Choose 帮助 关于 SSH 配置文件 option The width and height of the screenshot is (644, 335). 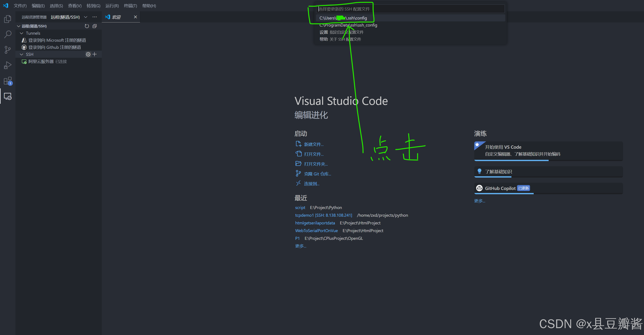pyautogui.click(x=410, y=39)
